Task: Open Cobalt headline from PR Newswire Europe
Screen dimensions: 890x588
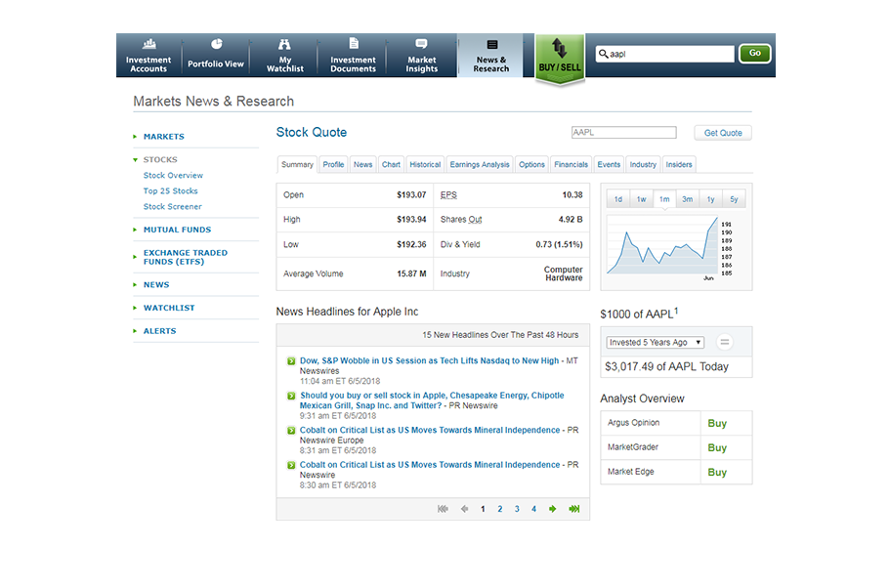Action: [430, 430]
